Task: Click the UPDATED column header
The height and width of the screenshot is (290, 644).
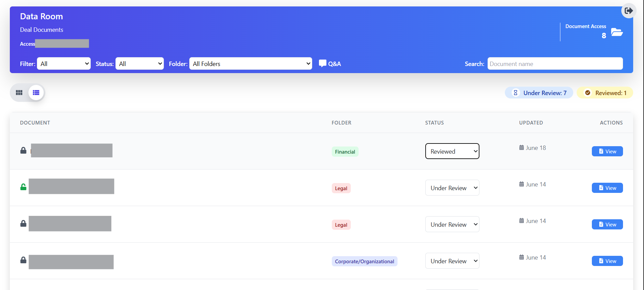Action: 531,122
